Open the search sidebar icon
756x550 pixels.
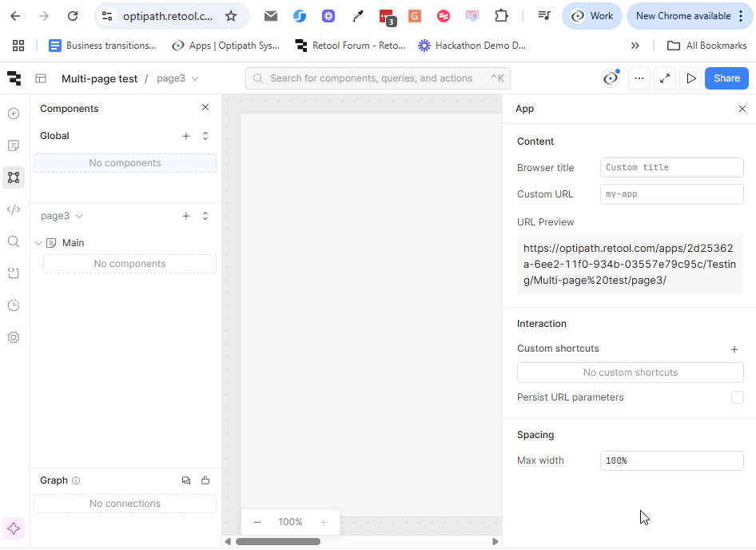[14, 241]
